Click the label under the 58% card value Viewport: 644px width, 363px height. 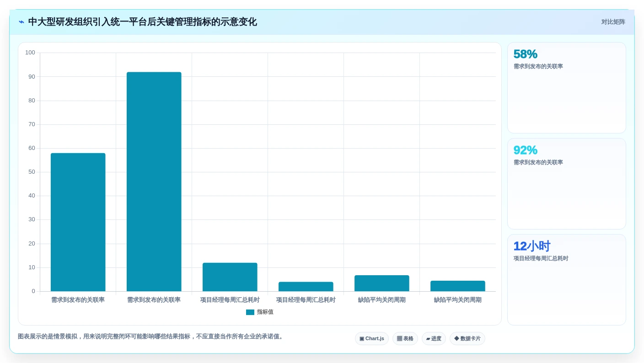pyautogui.click(x=538, y=66)
